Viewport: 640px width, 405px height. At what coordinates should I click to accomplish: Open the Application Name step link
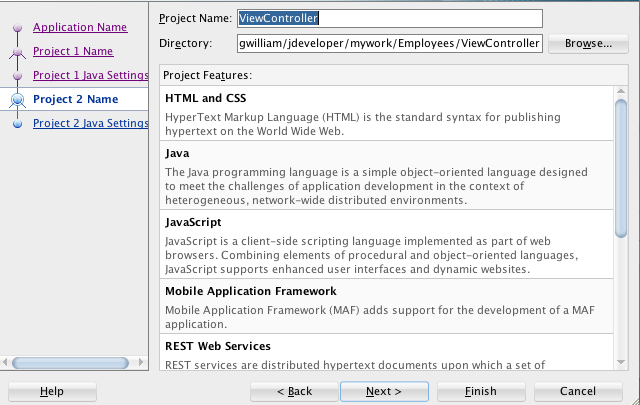pos(80,27)
